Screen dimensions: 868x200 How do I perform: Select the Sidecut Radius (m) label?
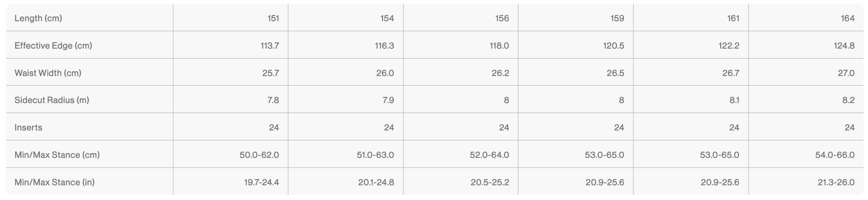click(x=52, y=100)
